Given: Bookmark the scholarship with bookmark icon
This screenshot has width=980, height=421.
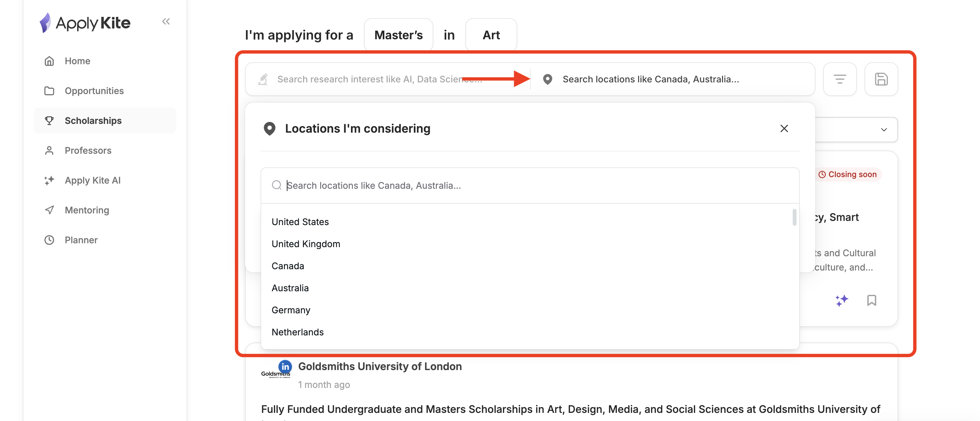Looking at the screenshot, I should coord(871,300).
